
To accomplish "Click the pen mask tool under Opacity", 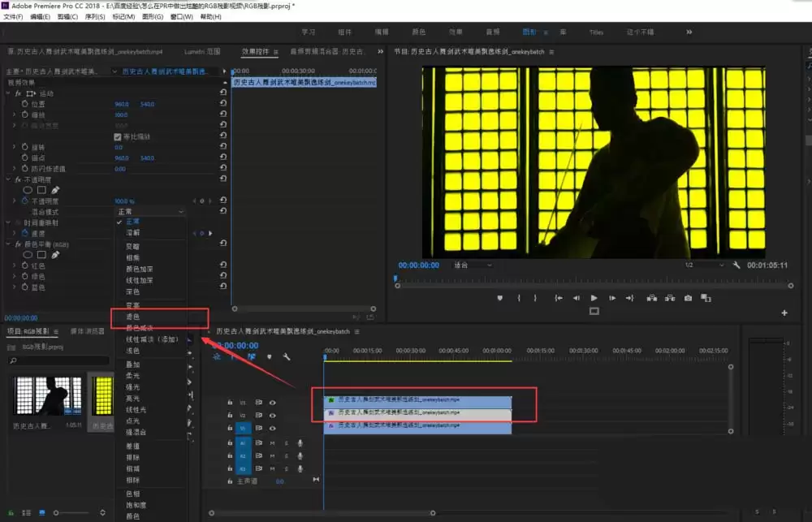I will pos(55,190).
